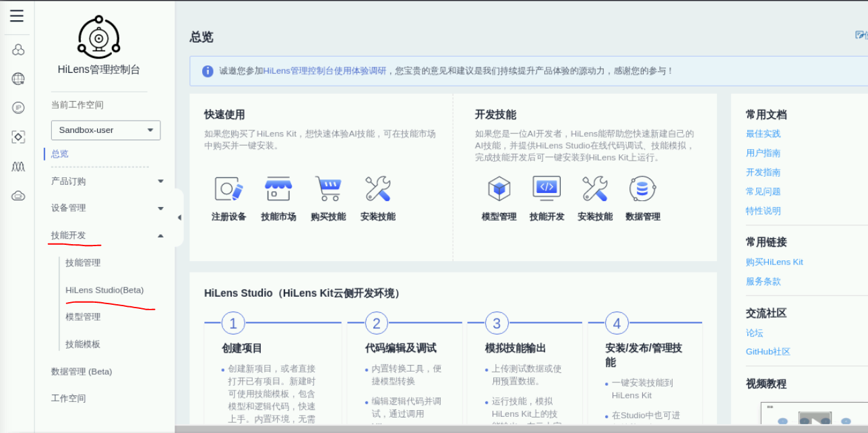
Task: Select 总览 in the sidebar
Action: pos(60,154)
